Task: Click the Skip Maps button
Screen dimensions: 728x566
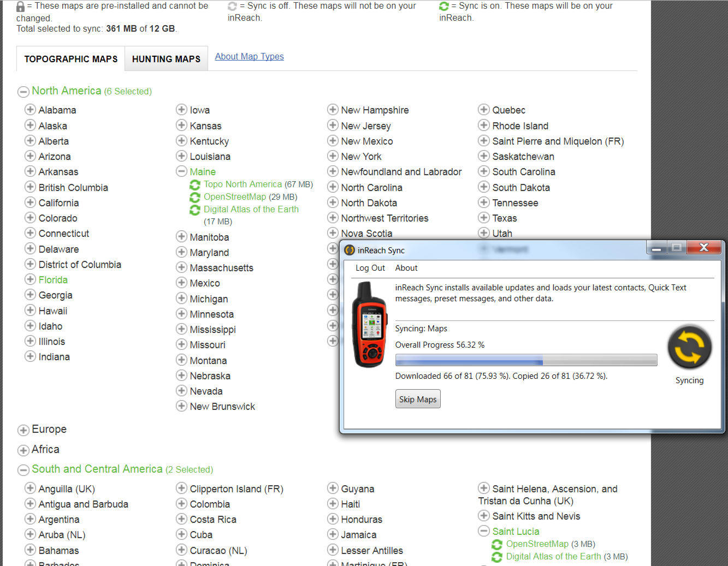Action: pyautogui.click(x=418, y=399)
